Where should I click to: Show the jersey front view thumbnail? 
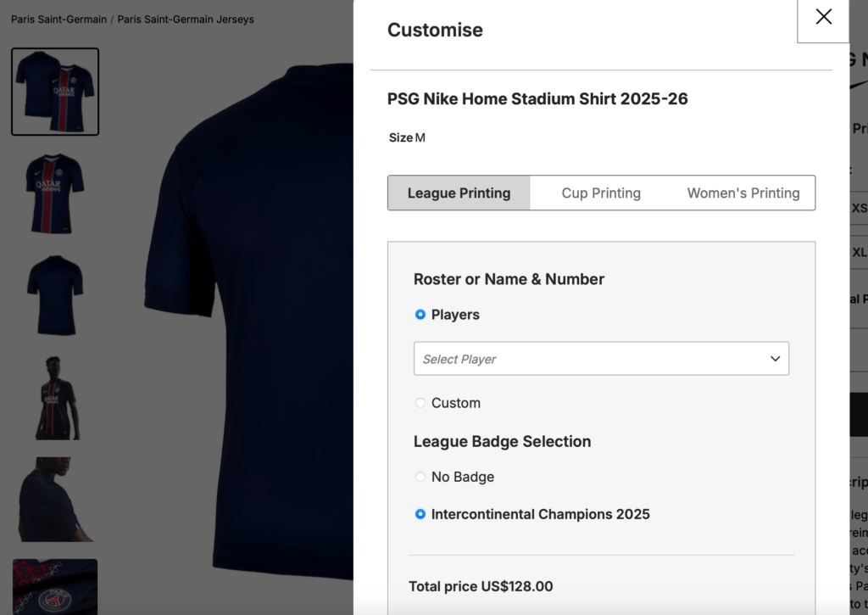pyautogui.click(x=55, y=193)
